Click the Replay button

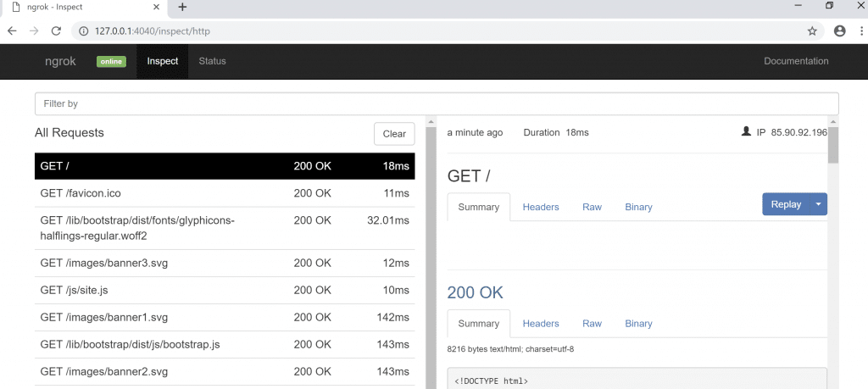[x=786, y=204]
